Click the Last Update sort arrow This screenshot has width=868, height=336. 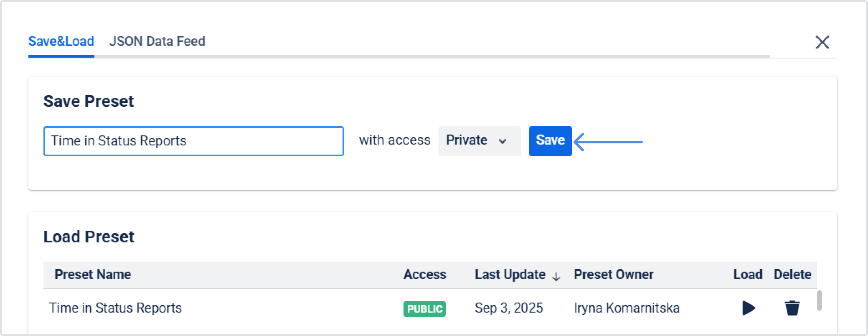pyautogui.click(x=556, y=276)
